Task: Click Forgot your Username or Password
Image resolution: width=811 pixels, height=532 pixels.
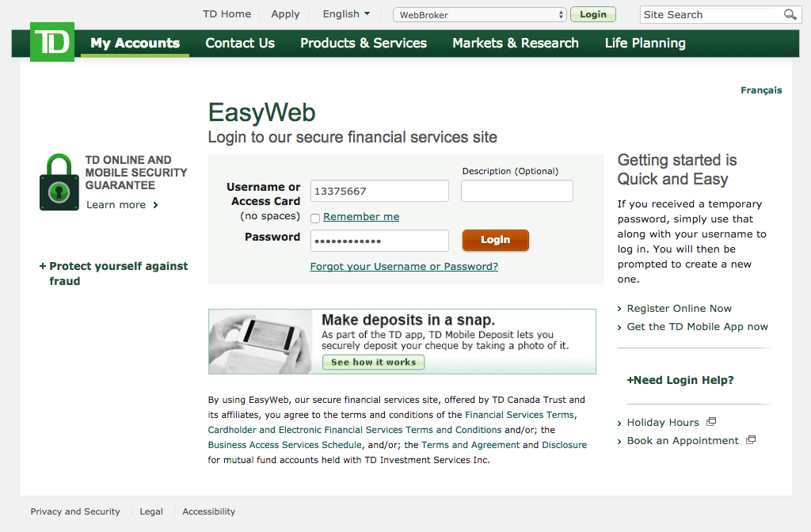Action: pos(404,266)
